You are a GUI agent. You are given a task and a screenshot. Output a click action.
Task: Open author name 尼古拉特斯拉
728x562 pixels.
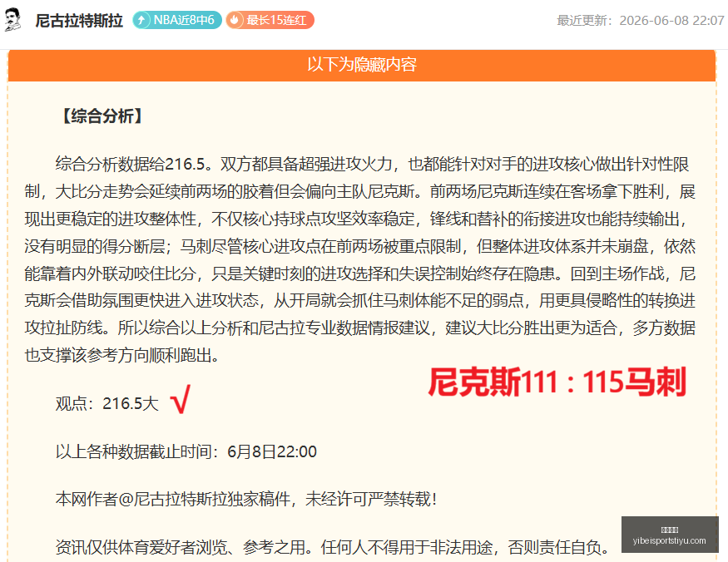[x=79, y=21]
